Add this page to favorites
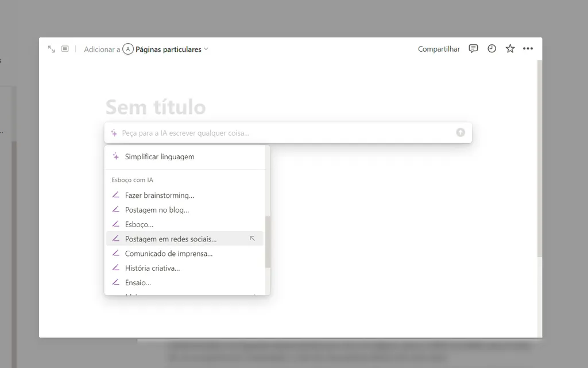Viewport: 588px width, 368px height. coord(510,49)
